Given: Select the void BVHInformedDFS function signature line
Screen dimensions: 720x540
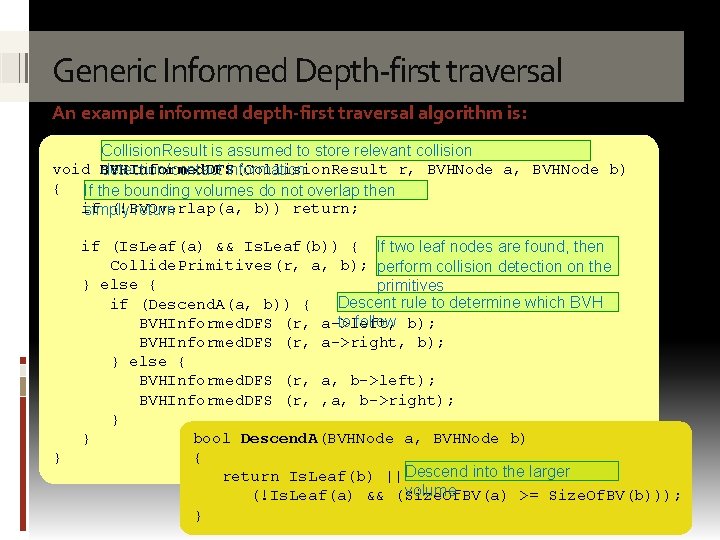Looking at the screenshot, I should click(x=339, y=170).
